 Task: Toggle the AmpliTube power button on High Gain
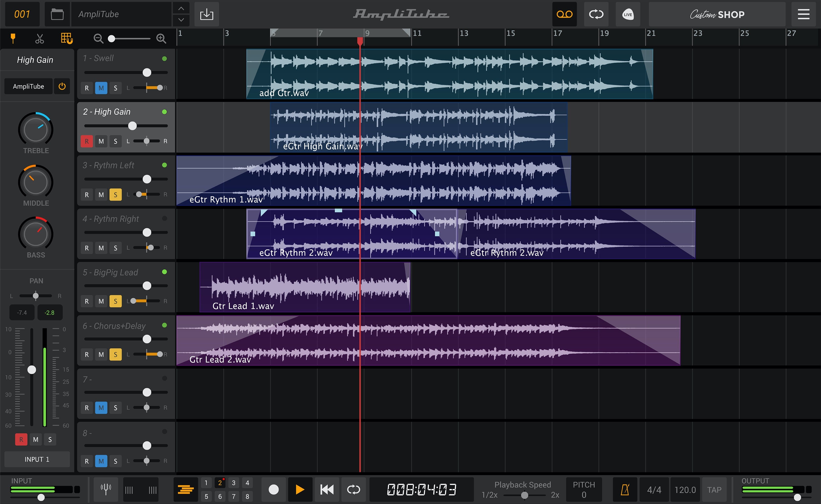point(62,86)
